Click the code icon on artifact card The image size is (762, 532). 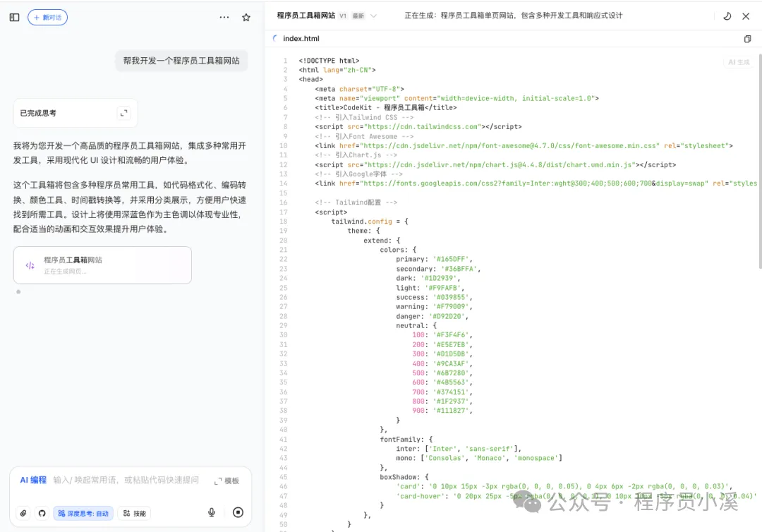point(30,265)
